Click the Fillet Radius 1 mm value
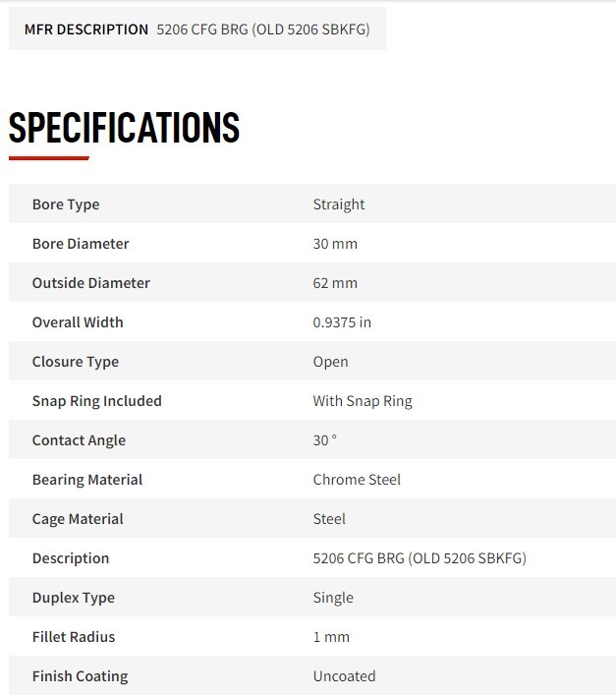Screen dimensions: 616x697 [x=331, y=637]
